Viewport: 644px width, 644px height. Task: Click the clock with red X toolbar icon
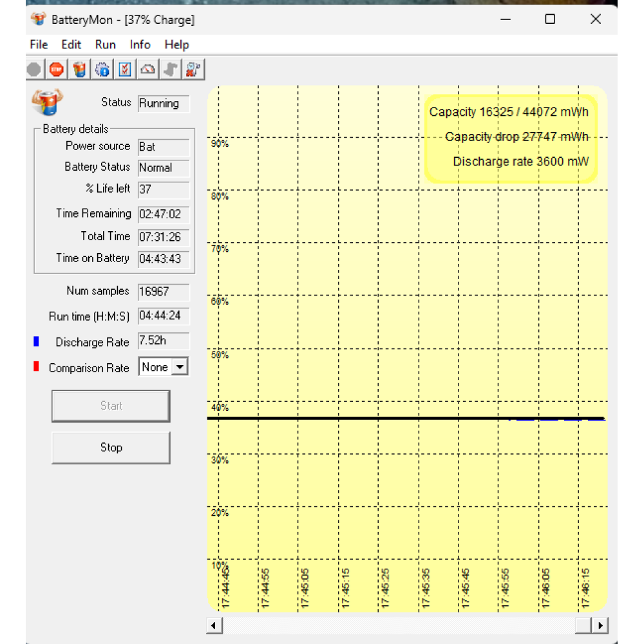tap(193, 70)
